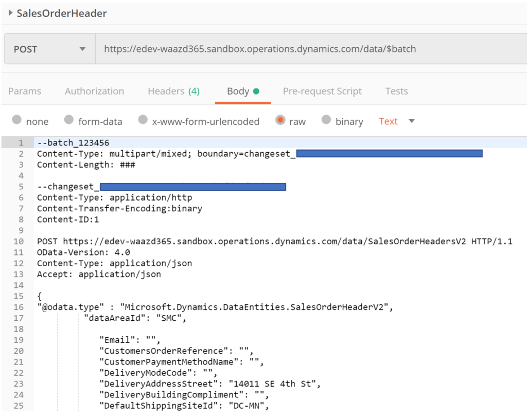Select the Body tab

point(238,92)
